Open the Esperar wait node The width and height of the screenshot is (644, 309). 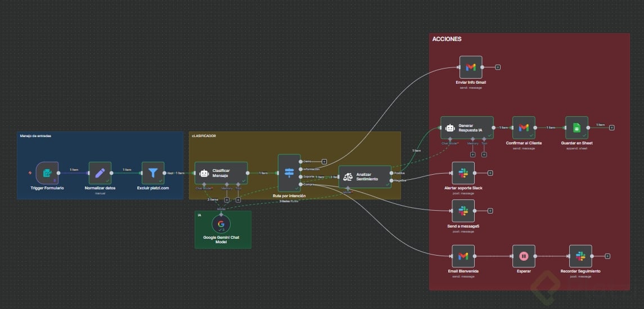pyautogui.click(x=524, y=256)
